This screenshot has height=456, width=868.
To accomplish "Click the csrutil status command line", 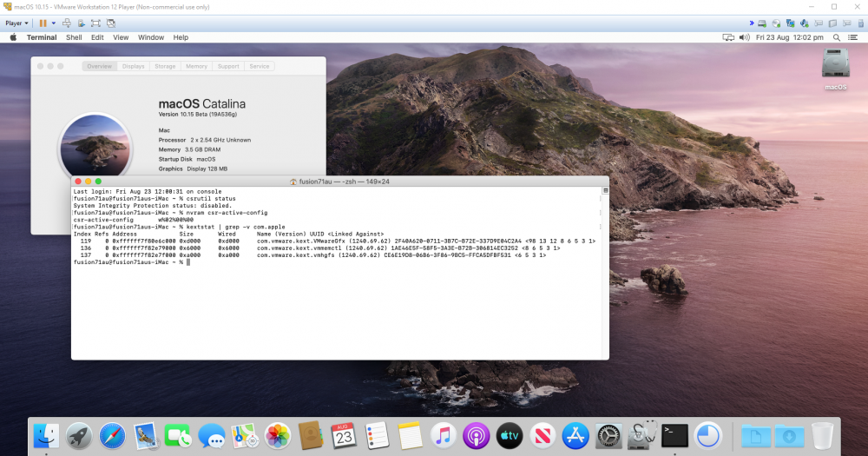I will pos(155,198).
